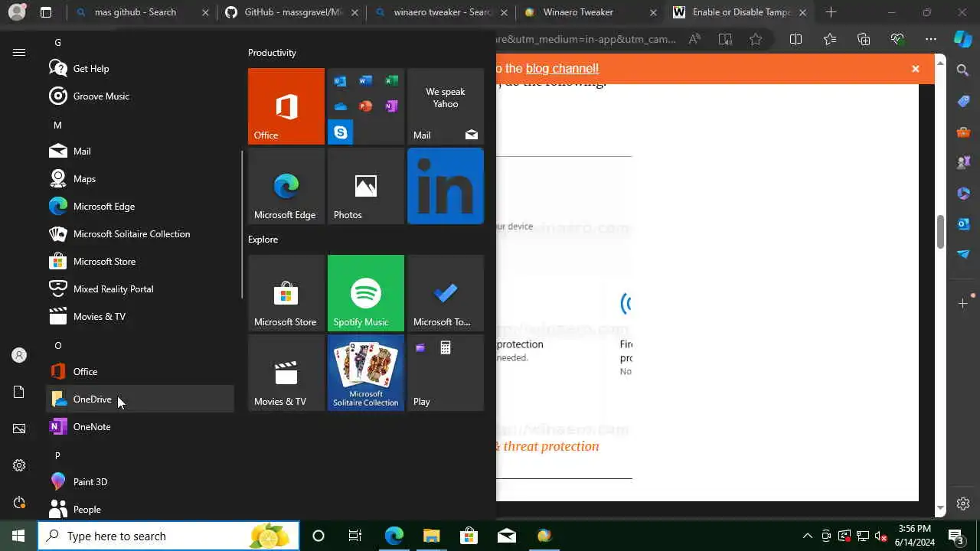980x551 pixels.
Task: Launch OneDrive from the app list
Action: (140, 399)
